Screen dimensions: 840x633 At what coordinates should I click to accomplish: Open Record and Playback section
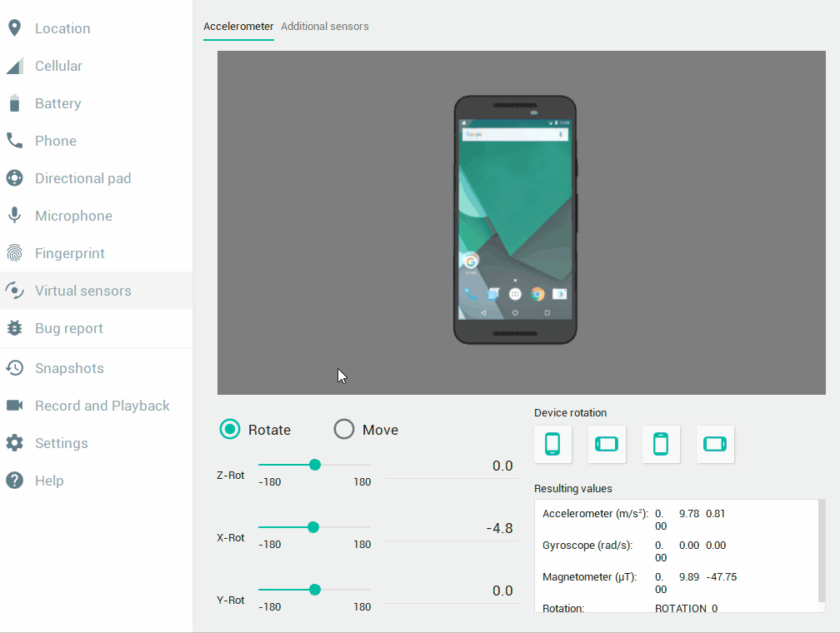102,406
